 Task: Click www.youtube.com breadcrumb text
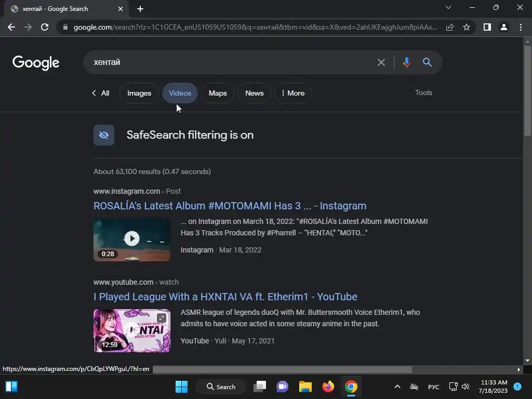coord(123,282)
